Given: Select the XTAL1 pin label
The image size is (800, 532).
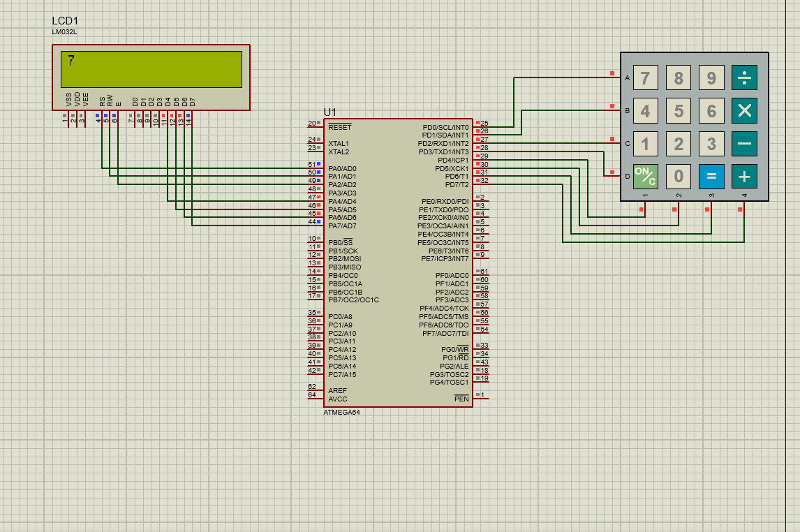Looking at the screenshot, I should pos(339,143).
